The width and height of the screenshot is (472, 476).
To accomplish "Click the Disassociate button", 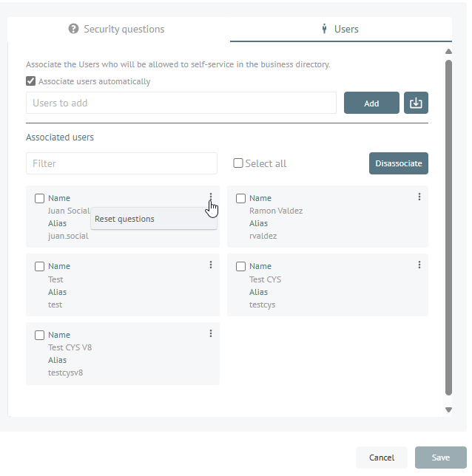I will [399, 163].
